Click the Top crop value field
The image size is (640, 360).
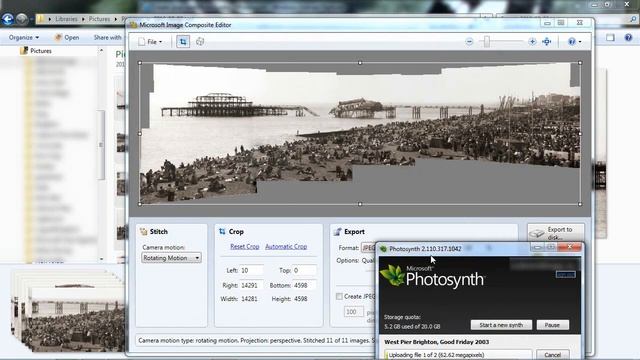304,270
